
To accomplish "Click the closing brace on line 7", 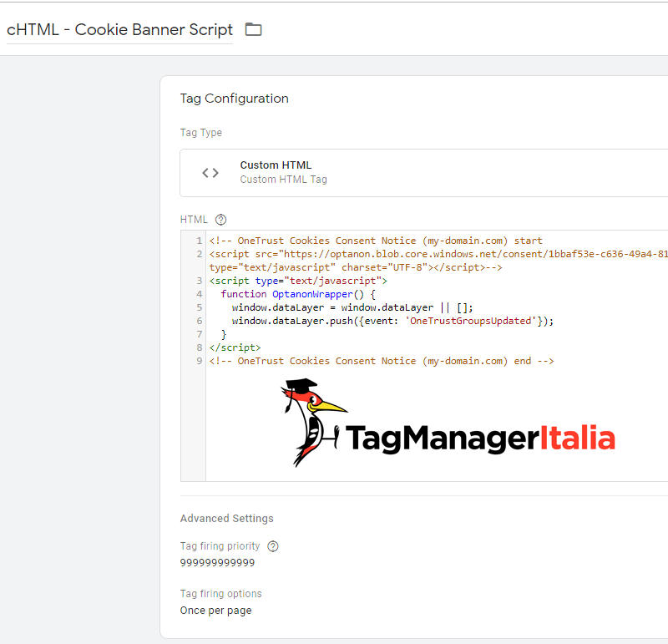I will (224, 334).
